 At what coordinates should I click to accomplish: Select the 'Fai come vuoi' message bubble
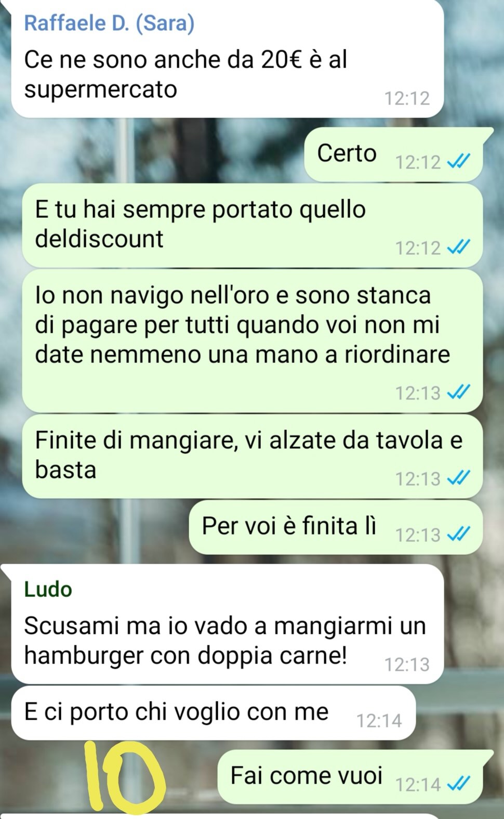(x=350, y=776)
